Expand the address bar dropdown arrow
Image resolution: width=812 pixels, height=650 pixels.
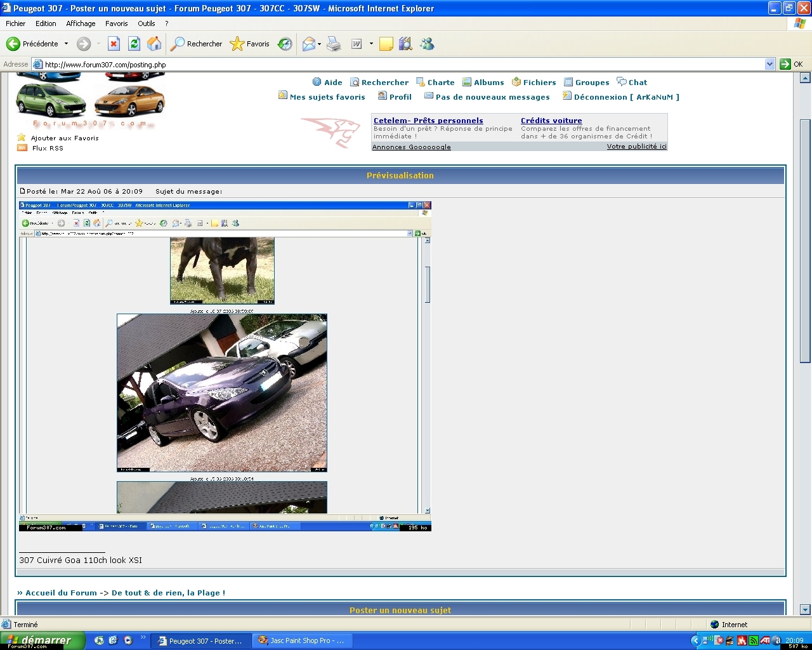(769, 64)
